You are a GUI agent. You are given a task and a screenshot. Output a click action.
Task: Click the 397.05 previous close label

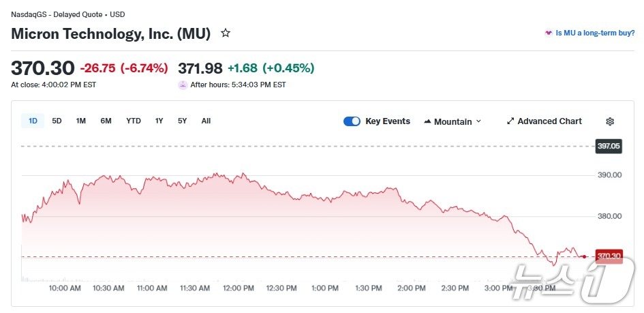608,146
